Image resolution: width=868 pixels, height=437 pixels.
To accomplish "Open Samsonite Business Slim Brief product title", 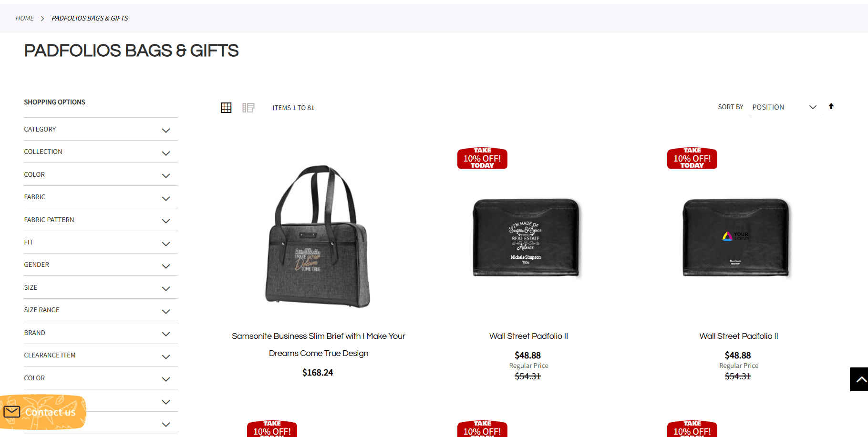I will pyautogui.click(x=319, y=345).
